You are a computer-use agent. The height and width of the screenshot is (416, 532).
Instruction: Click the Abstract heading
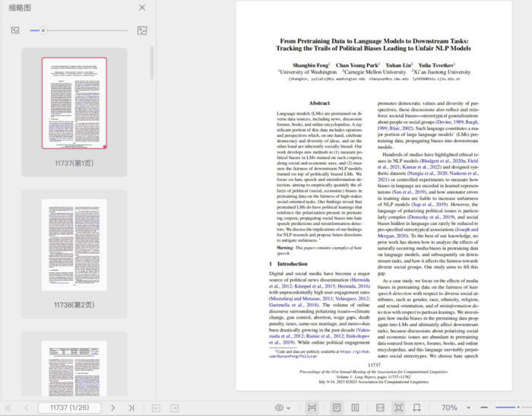[319, 103]
